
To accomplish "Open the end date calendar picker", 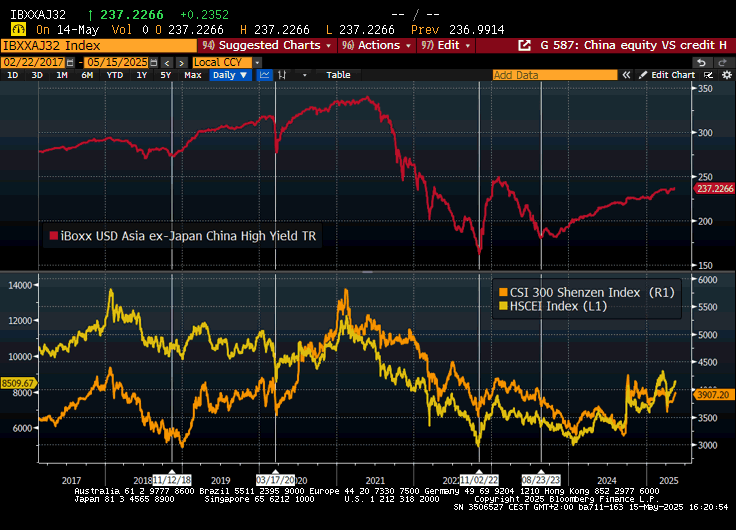I will pos(153,62).
